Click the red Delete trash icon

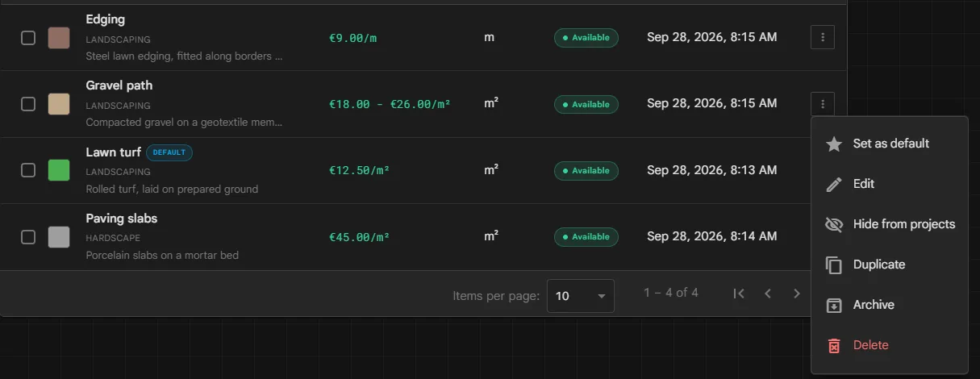click(835, 345)
